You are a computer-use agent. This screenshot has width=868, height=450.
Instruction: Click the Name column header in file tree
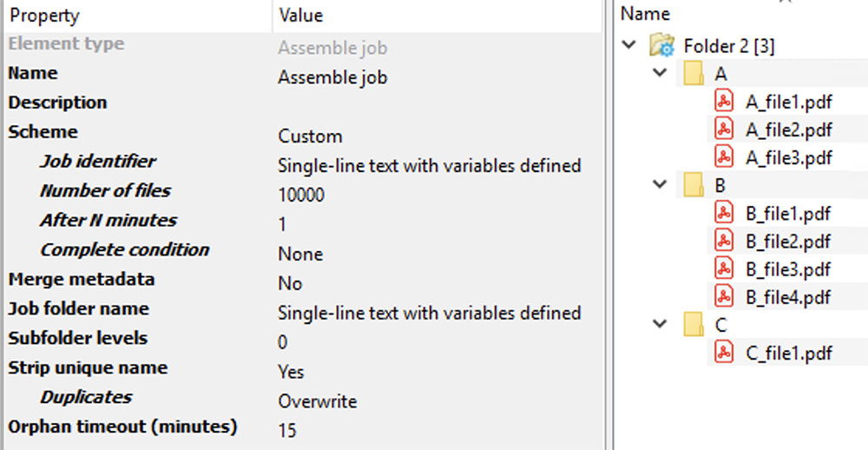645,14
